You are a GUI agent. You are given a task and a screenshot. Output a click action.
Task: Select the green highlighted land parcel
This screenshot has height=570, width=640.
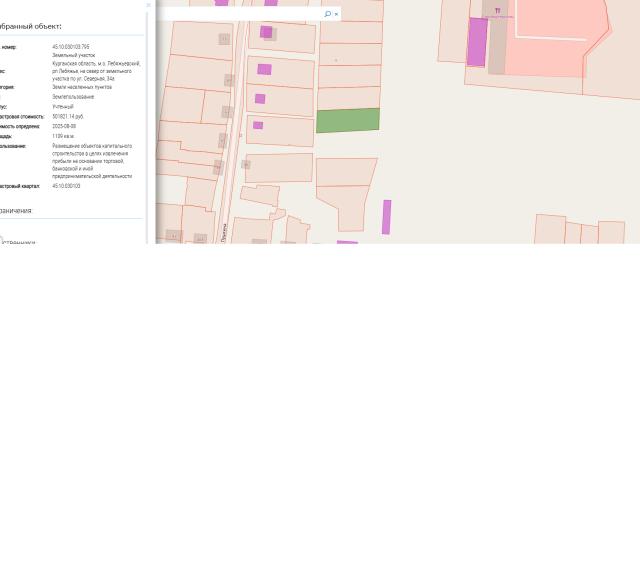[348, 121]
